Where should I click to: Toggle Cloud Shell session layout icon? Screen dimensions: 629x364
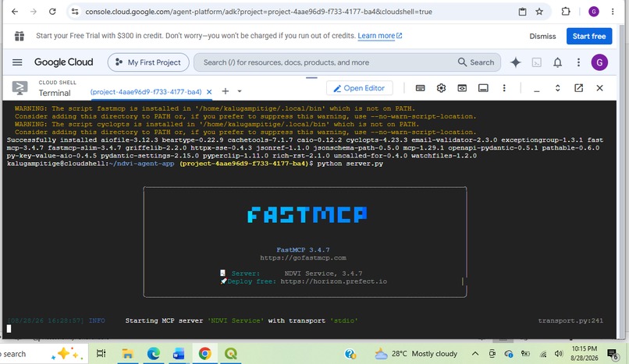pos(483,88)
